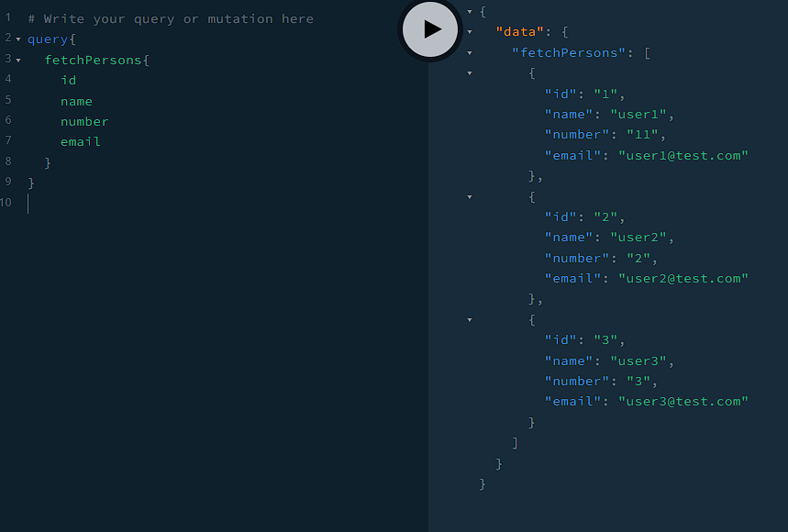Image resolution: width=788 pixels, height=532 pixels.
Task: Select the id field in the query editor
Action: [x=67, y=80]
